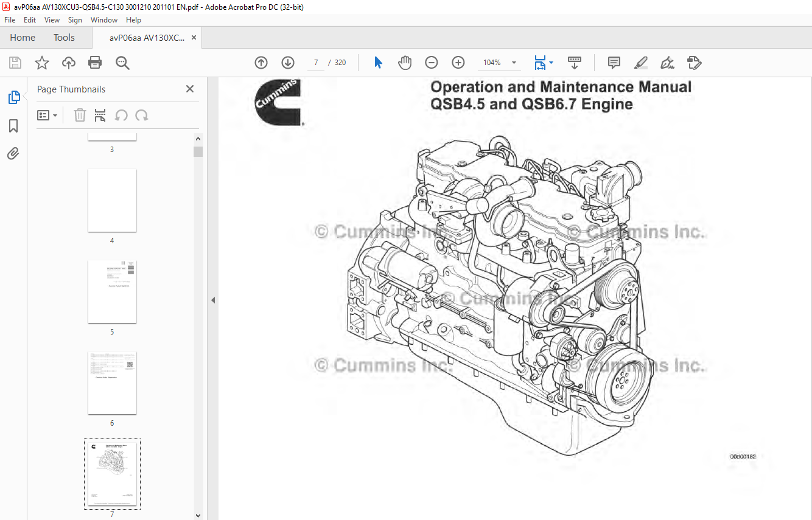812x520 pixels.
Task: Click the Print pages scissors icon
Action: pos(100,115)
